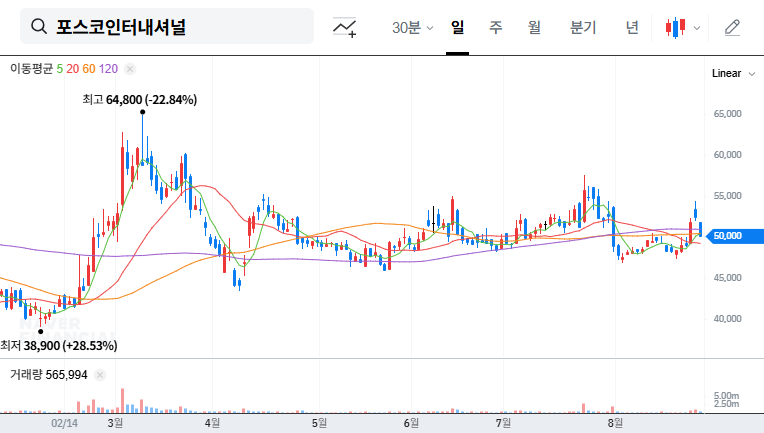Viewport: 764px width, 433px height.
Task: Click the high point marker dot
Action: click(143, 112)
